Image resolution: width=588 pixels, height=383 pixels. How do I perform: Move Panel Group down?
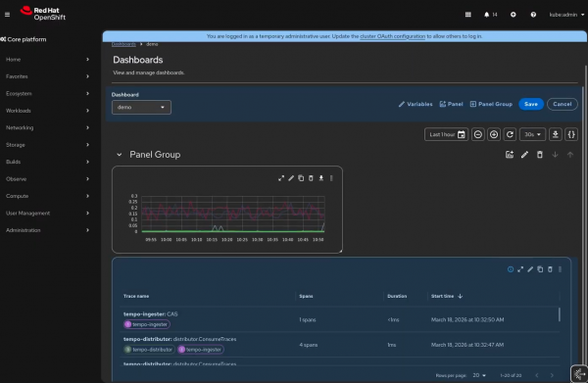[x=555, y=155]
